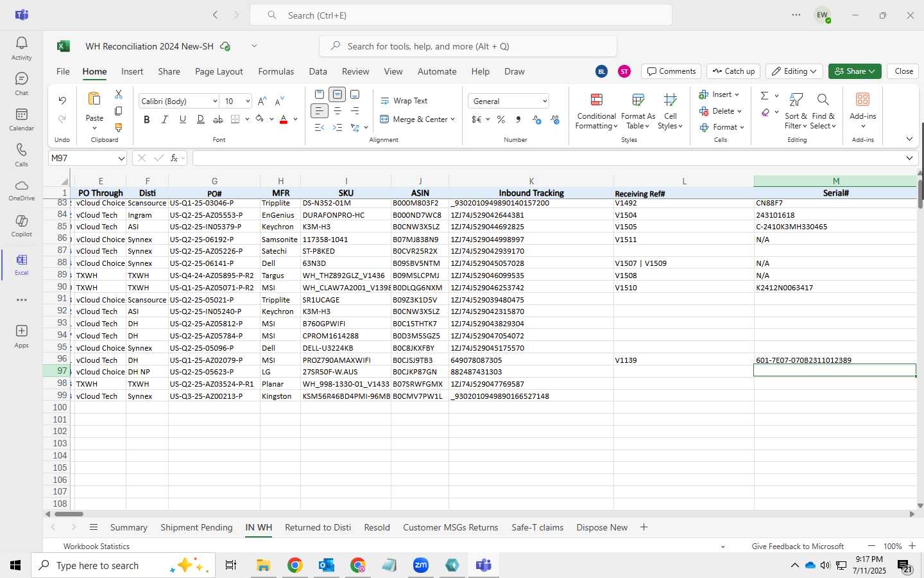Open the Find & Select menu

tap(823, 112)
